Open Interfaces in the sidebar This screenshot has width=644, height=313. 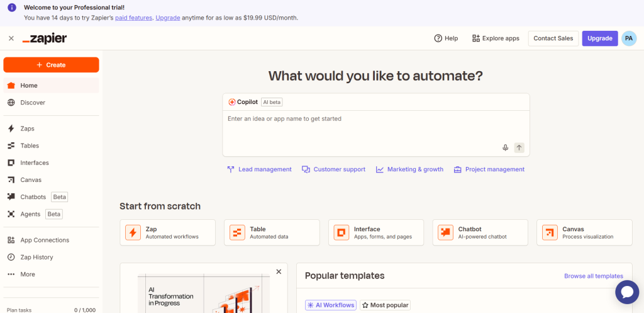52,163
